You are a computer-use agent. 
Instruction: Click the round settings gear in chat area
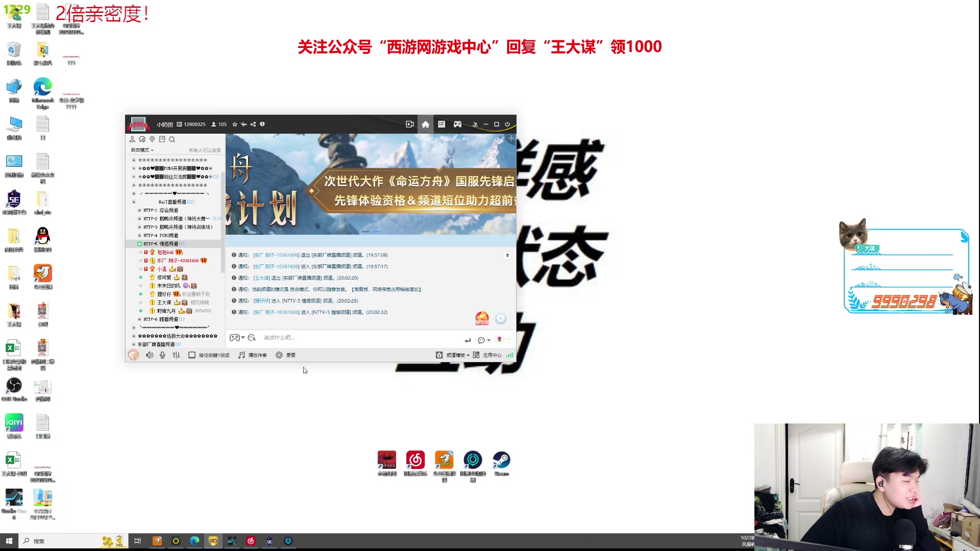click(501, 318)
